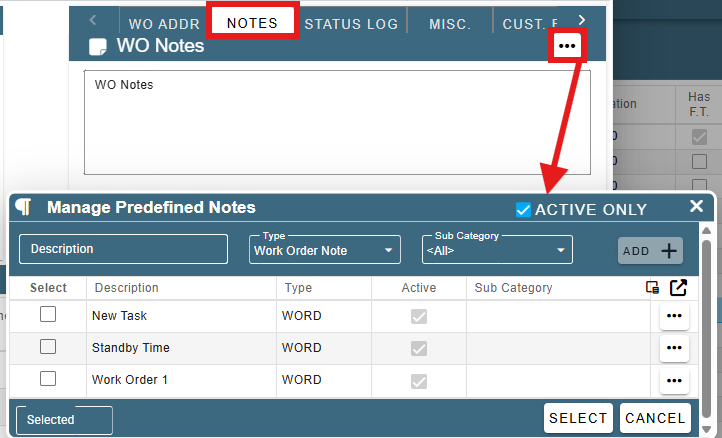Open the Sub Category dropdown
Viewport: 722px width, 438px height.
(497, 250)
